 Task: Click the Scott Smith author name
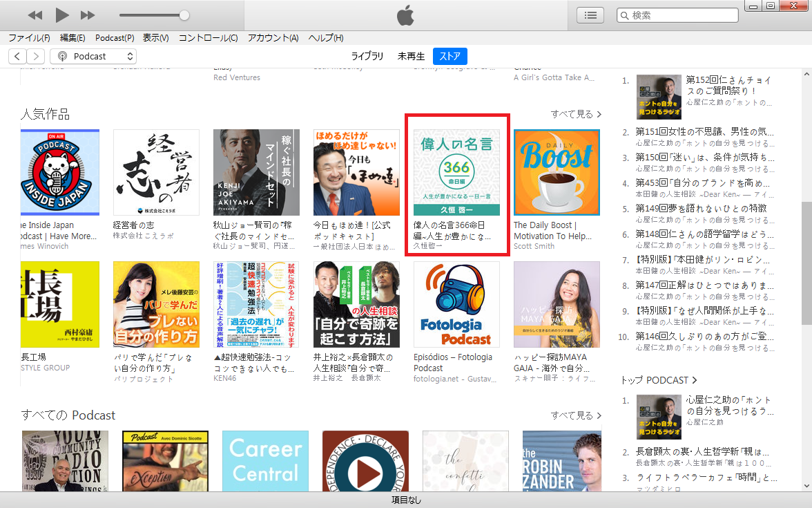point(534,246)
